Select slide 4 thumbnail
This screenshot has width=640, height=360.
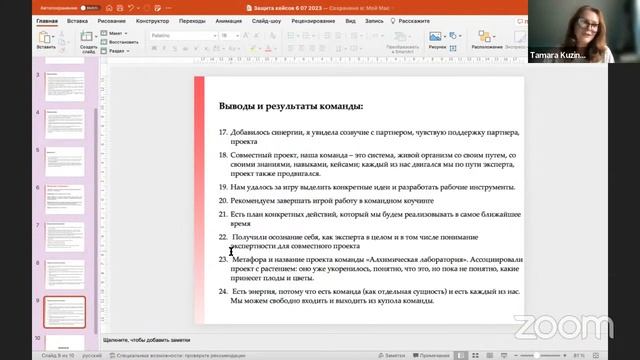(64, 124)
